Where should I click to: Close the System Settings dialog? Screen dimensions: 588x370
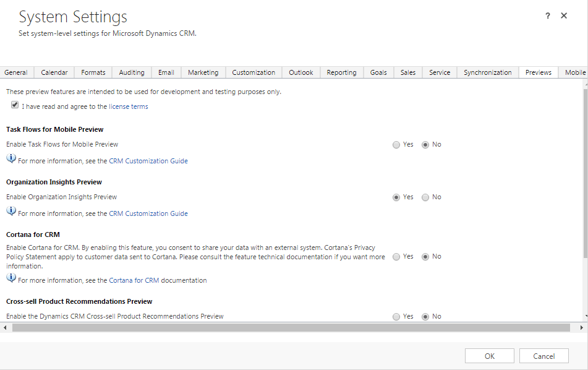point(564,15)
